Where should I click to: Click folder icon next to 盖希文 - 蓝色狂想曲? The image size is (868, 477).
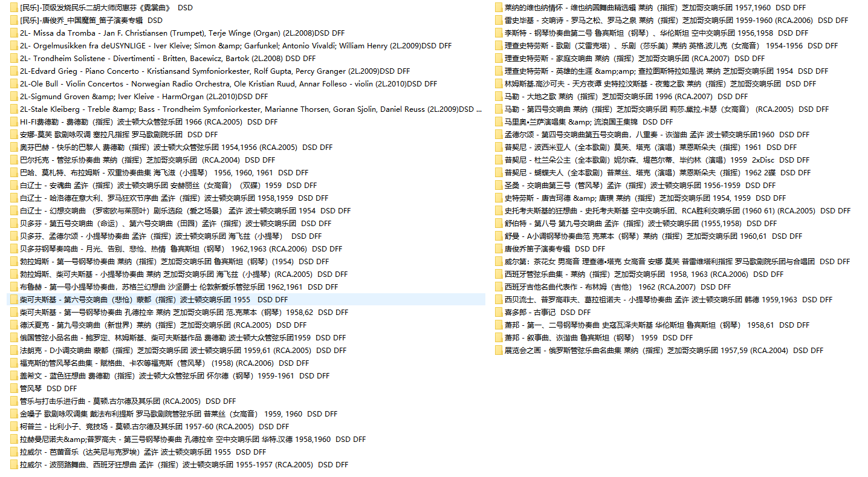point(14,375)
